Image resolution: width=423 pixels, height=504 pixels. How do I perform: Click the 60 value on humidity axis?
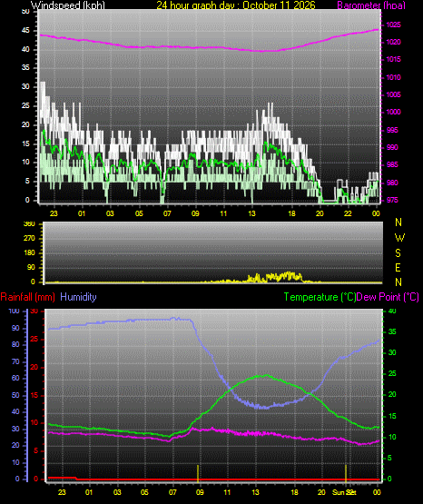tap(15, 379)
